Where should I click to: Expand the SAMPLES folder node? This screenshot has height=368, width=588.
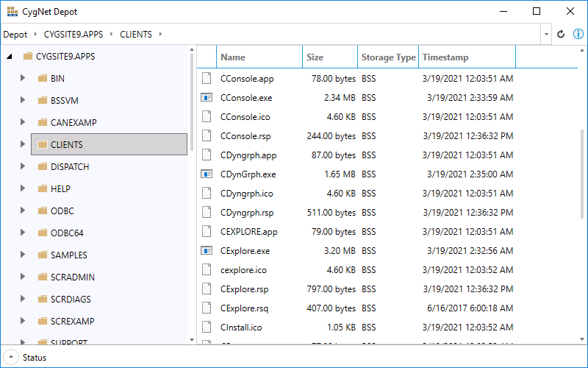pyautogui.click(x=23, y=255)
